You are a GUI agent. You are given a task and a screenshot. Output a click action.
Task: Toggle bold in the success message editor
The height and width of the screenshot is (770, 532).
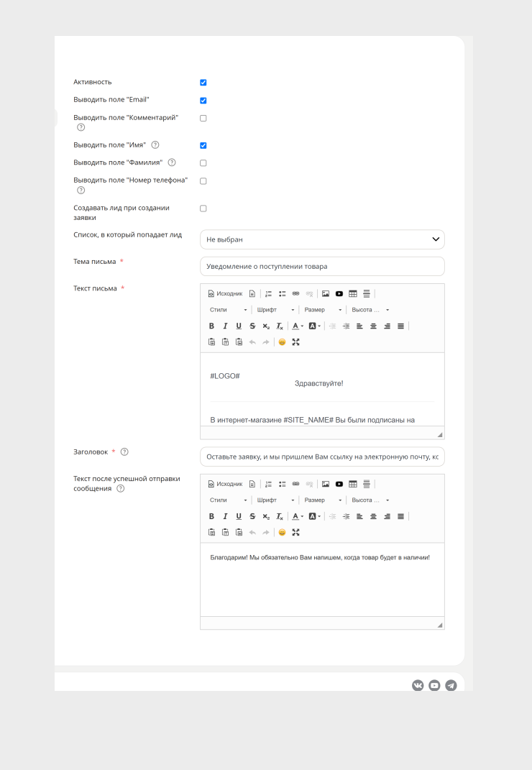pyautogui.click(x=211, y=516)
